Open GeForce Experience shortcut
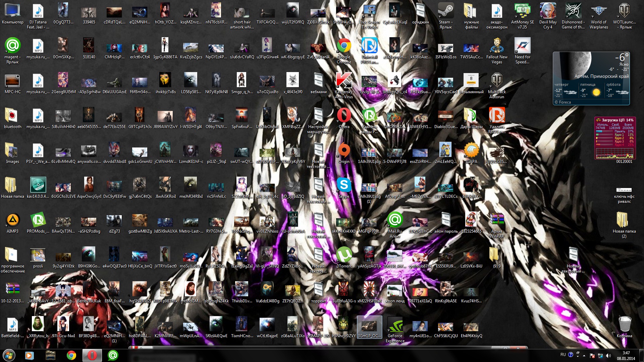The image size is (644, 362). (x=395, y=330)
